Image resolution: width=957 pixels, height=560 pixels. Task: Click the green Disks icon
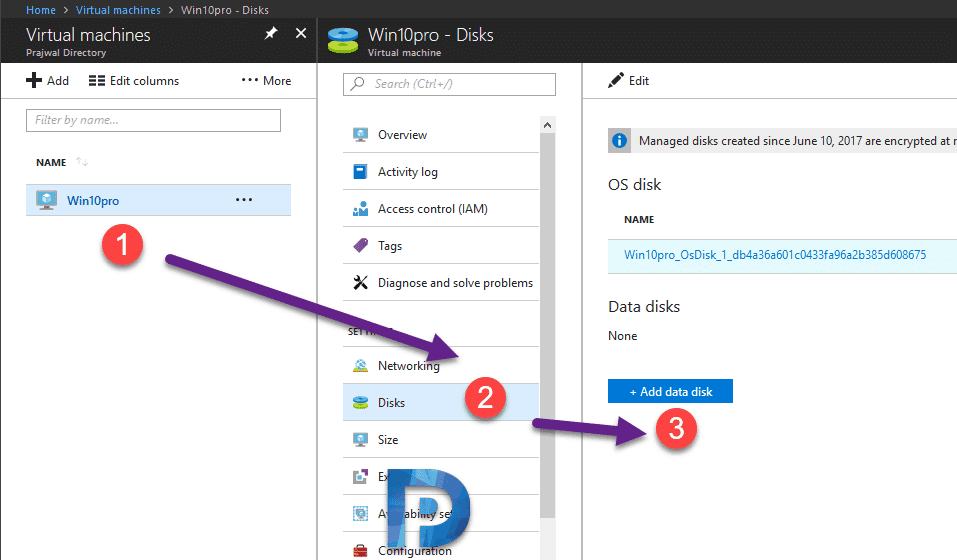(x=360, y=403)
